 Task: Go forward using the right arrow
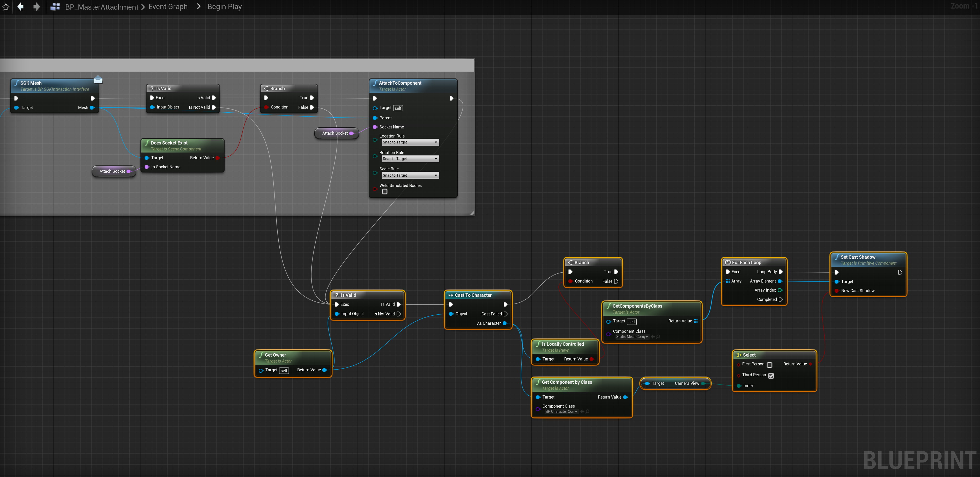(x=36, y=6)
